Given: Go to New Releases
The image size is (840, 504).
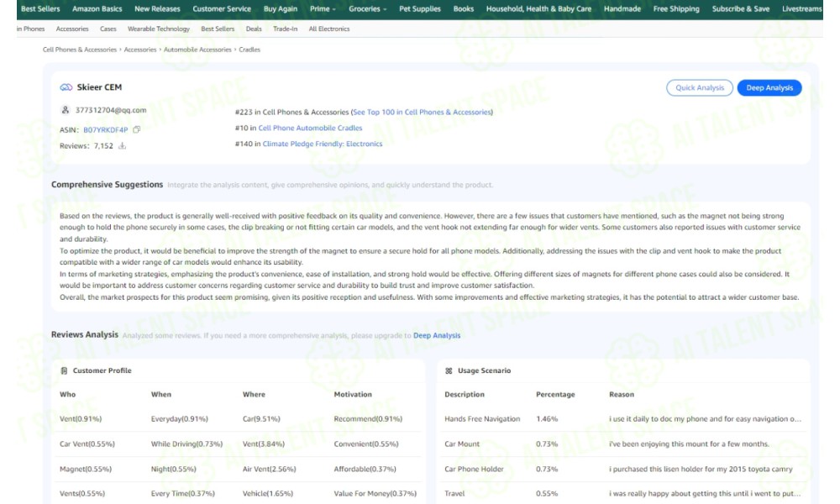Looking at the screenshot, I should click(157, 9).
